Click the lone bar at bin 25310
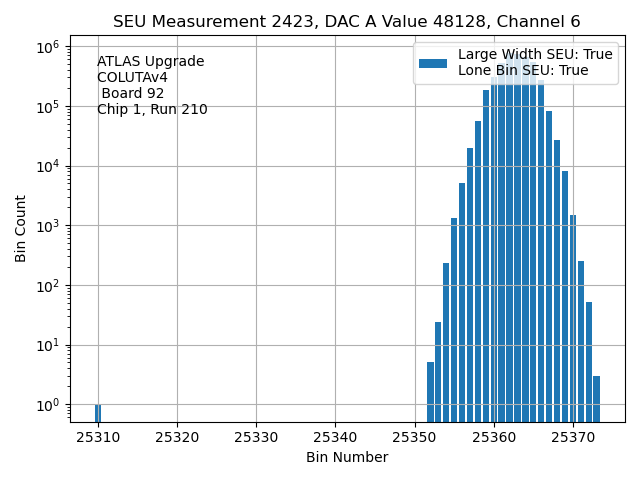 [x=98, y=413]
